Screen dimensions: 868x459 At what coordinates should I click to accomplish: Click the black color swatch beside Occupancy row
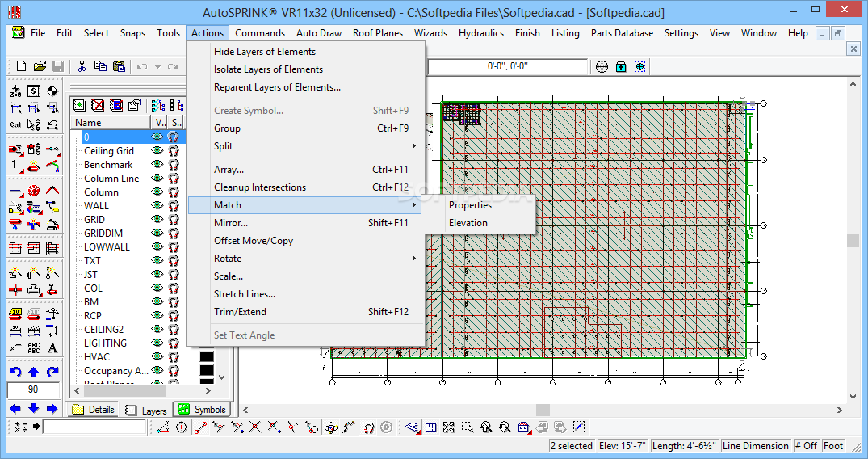tap(207, 370)
